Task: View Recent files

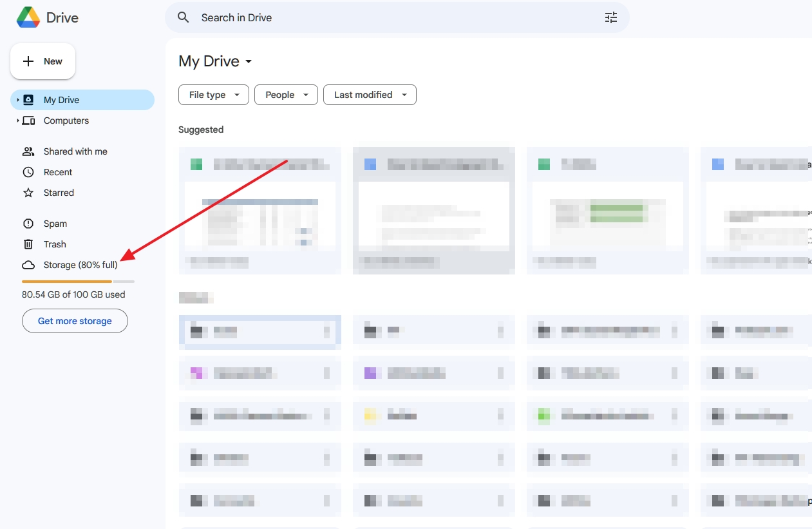Action: point(59,172)
